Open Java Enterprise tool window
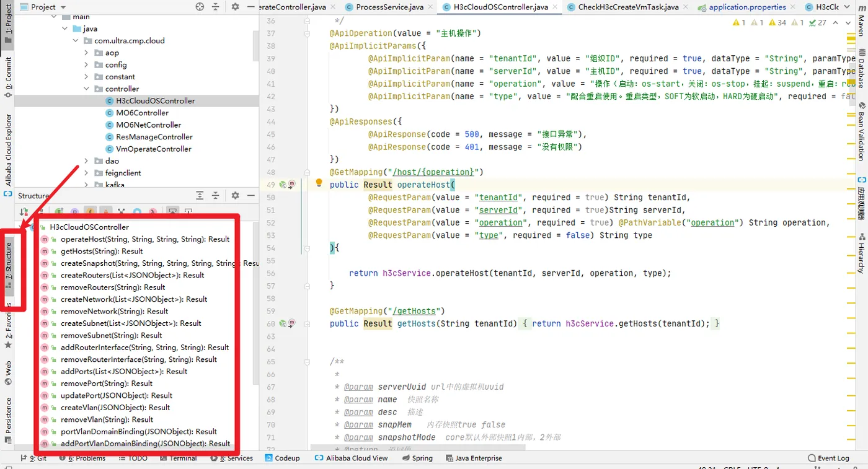The width and height of the screenshot is (868, 469). (474, 458)
